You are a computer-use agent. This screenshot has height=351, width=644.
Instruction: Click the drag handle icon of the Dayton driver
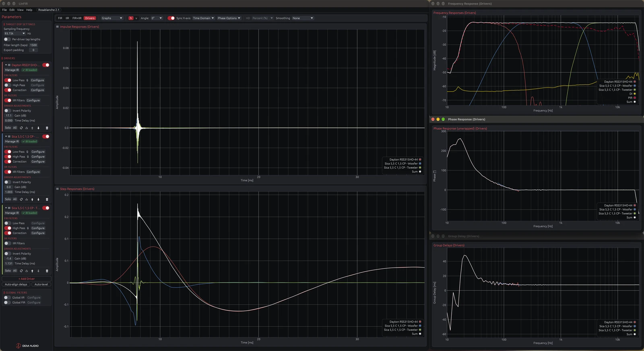click(x=9, y=65)
